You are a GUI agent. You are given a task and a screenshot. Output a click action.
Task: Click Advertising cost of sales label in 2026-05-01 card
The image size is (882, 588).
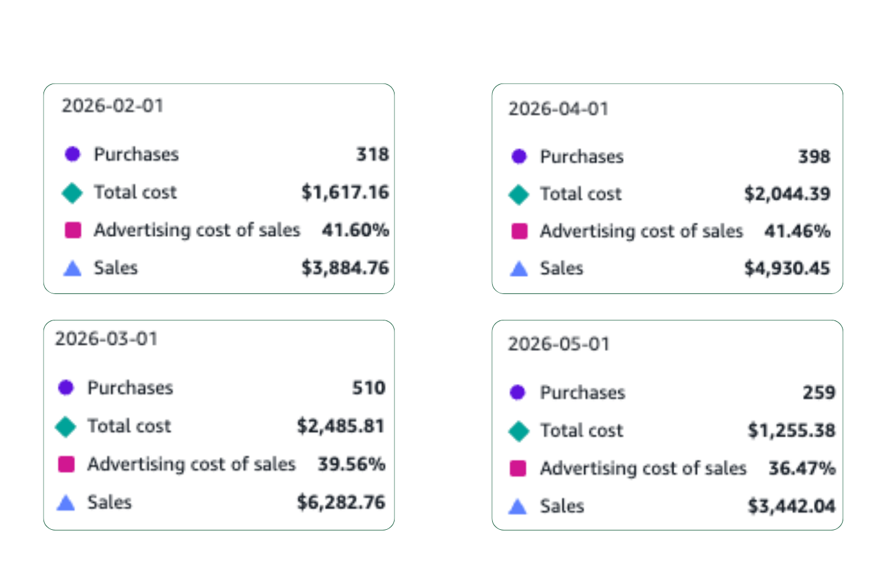643,468
